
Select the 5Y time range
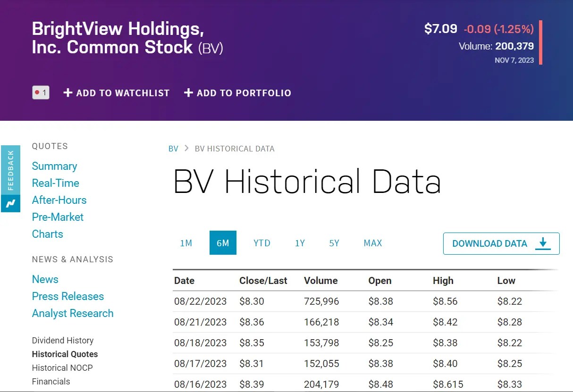pyautogui.click(x=334, y=243)
